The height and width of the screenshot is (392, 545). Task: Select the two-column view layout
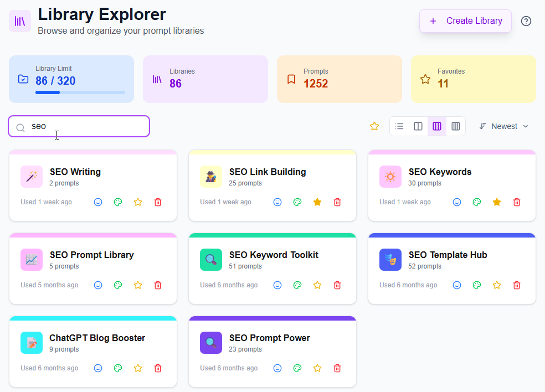tap(418, 126)
